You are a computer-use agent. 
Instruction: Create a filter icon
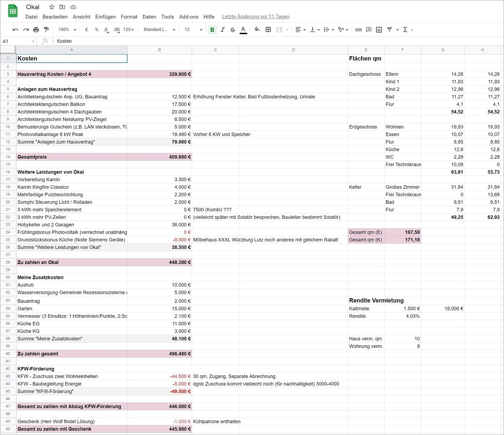[390, 30]
